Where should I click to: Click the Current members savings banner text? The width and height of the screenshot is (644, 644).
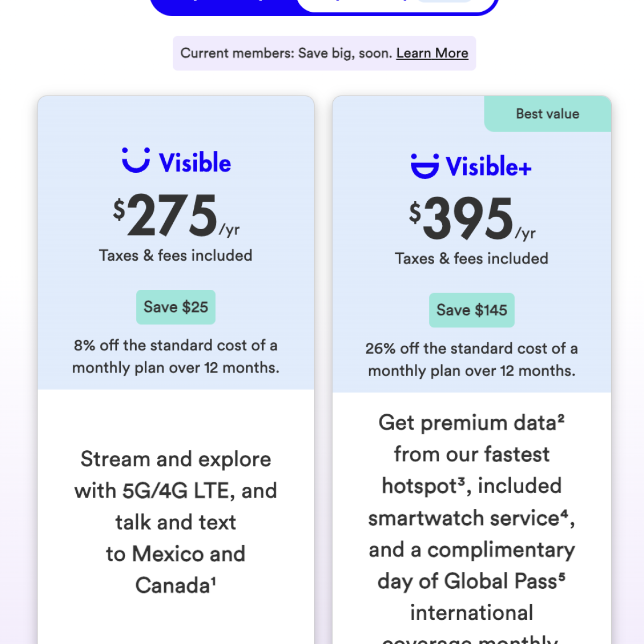coord(287,53)
